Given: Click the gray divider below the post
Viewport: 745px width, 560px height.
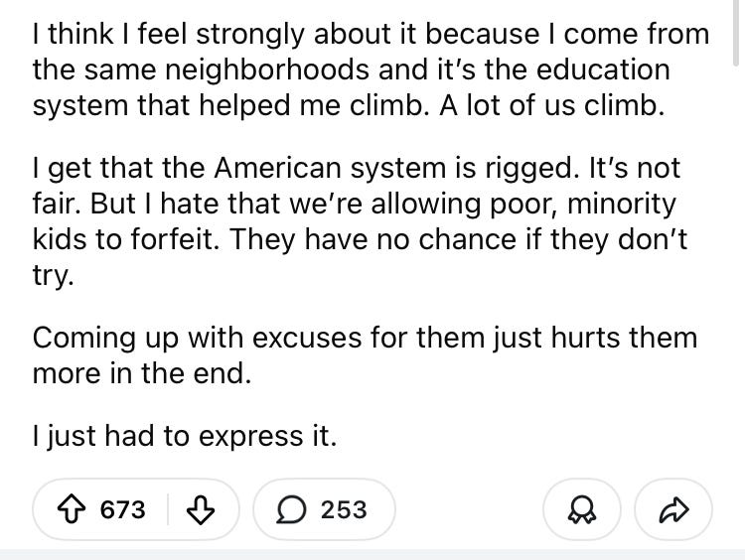Looking at the screenshot, I should 372,553.
